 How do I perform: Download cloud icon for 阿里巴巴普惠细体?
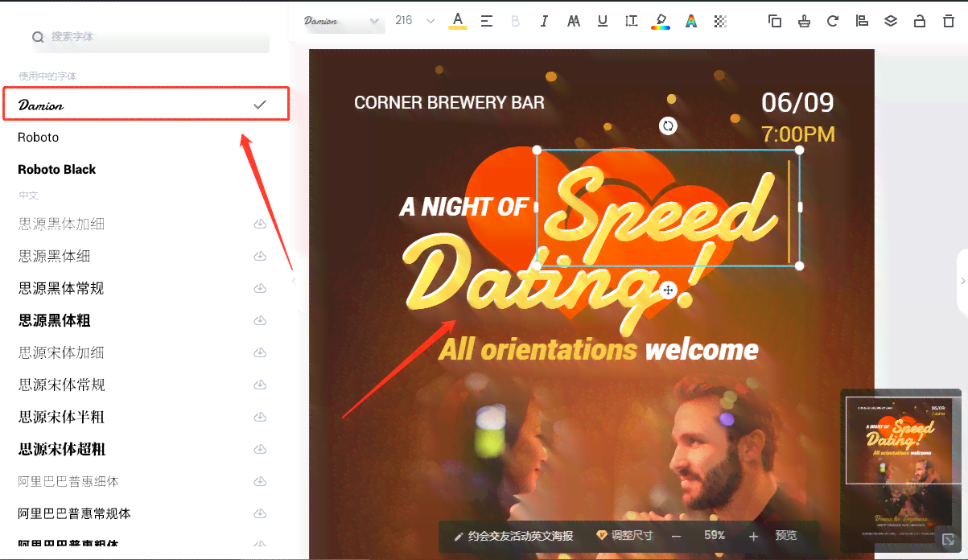tap(260, 481)
